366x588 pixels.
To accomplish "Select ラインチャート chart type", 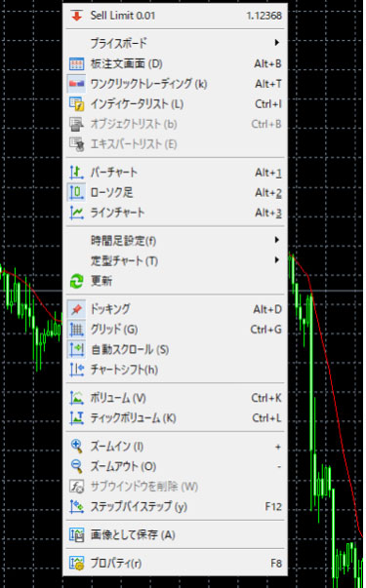I will point(175,213).
